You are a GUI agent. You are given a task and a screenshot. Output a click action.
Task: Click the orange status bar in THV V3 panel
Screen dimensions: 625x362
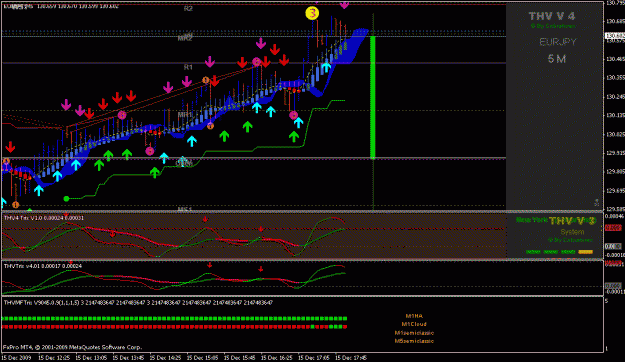pos(586,252)
